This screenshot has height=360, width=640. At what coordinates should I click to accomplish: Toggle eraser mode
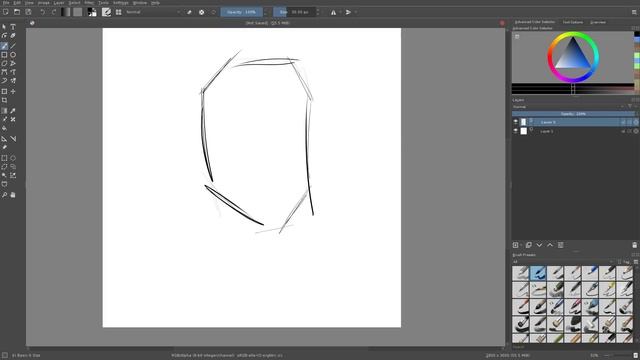tap(189, 12)
